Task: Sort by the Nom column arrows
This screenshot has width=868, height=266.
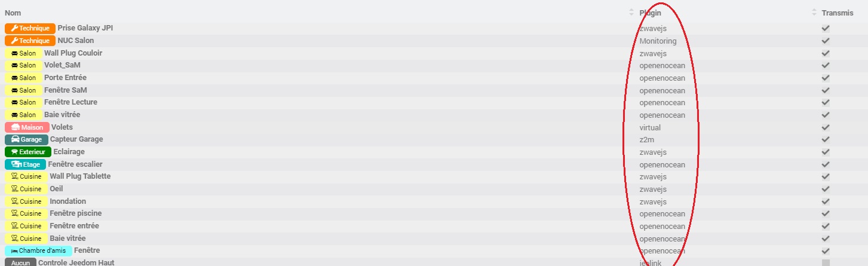Action: point(631,13)
